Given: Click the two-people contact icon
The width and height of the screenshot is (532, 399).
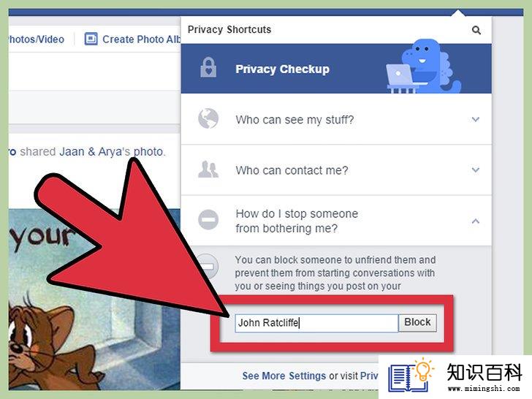Looking at the screenshot, I should [x=208, y=170].
